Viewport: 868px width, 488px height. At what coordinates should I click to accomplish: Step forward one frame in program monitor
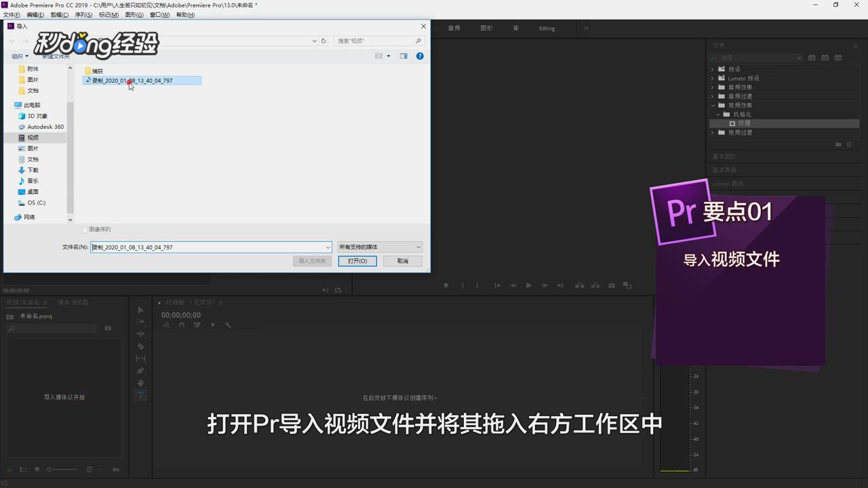[x=545, y=285]
